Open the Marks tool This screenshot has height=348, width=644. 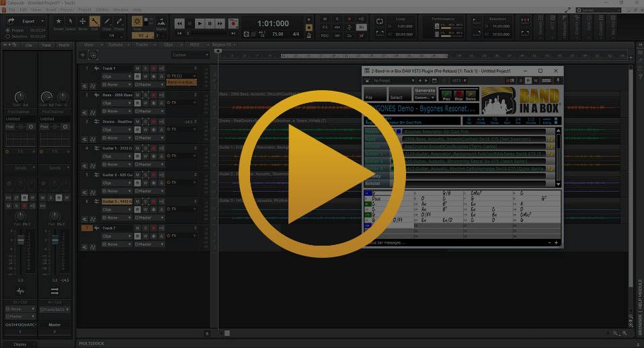(161, 22)
